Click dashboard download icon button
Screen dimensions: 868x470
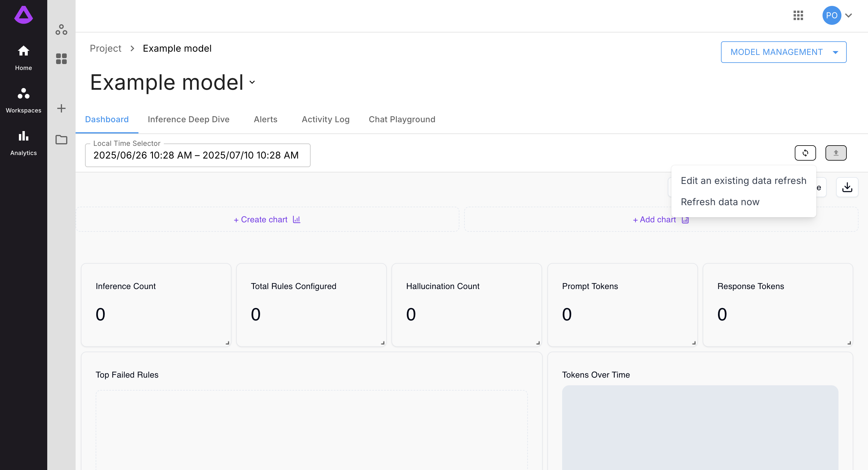847,187
